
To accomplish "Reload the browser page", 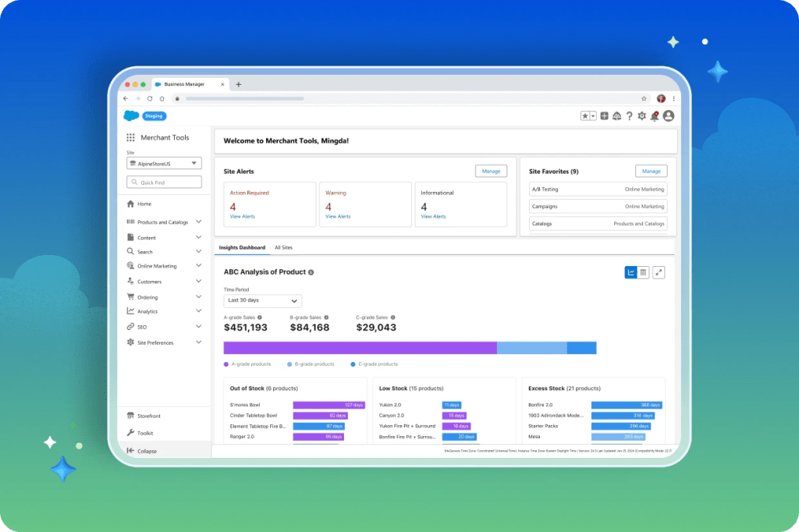I will click(x=150, y=98).
